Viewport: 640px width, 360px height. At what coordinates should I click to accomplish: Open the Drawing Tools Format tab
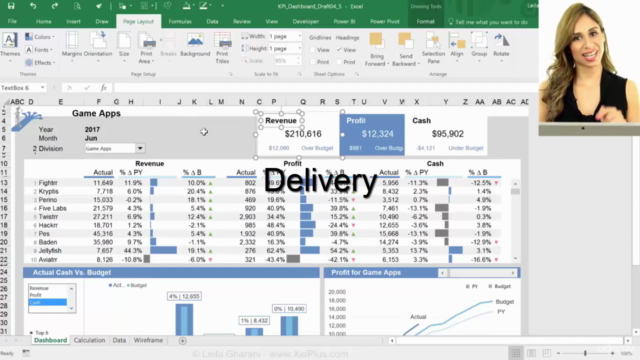(425, 22)
